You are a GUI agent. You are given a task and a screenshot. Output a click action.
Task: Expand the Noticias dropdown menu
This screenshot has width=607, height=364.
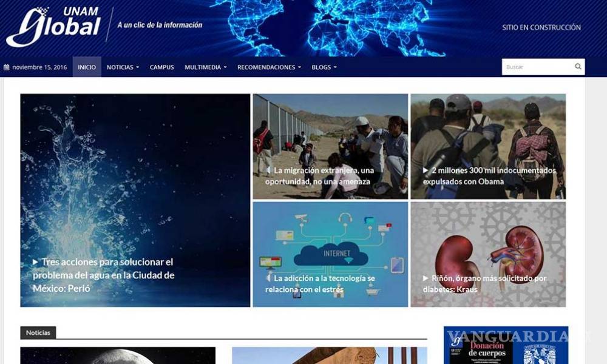coord(123,67)
